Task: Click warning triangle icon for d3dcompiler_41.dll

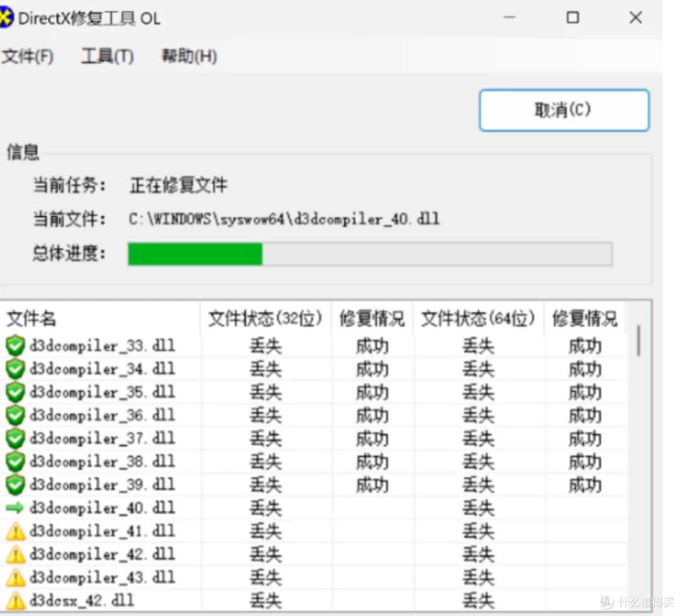Action: [x=15, y=532]
